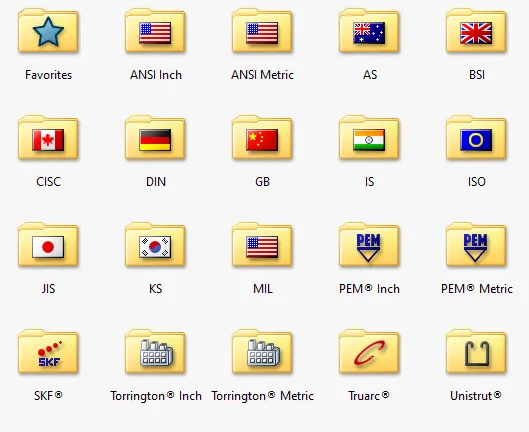Screen dimensions: 529x432
Task: Click the 'DIN' label text
Action: tap(156, 182)
